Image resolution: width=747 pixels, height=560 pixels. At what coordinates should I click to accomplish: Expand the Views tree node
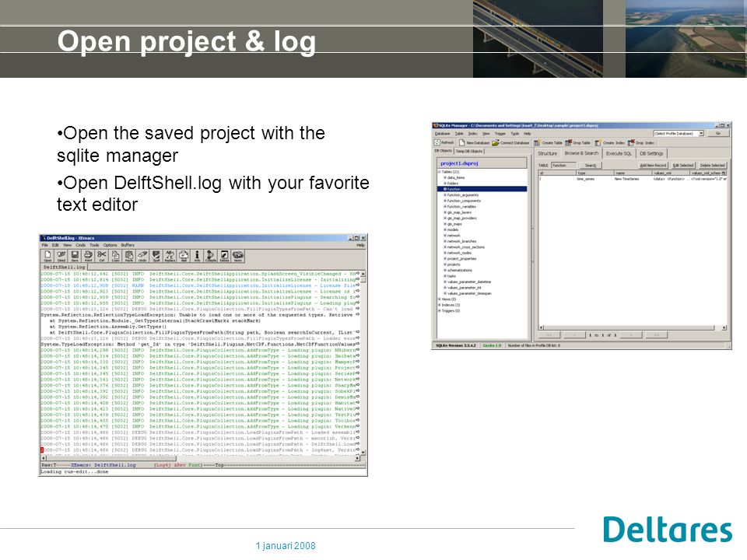click(x=439, y=299)
